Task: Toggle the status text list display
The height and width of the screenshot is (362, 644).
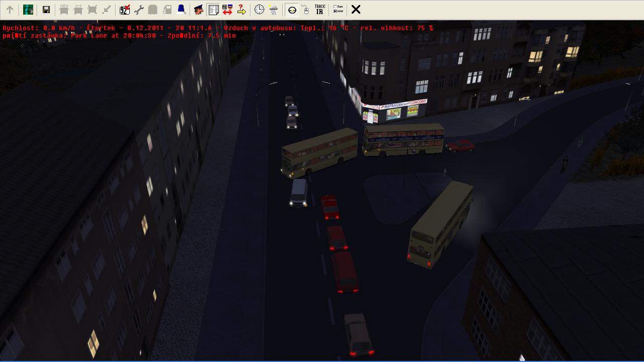Action: pyautogui.click(x=213, y=10)
